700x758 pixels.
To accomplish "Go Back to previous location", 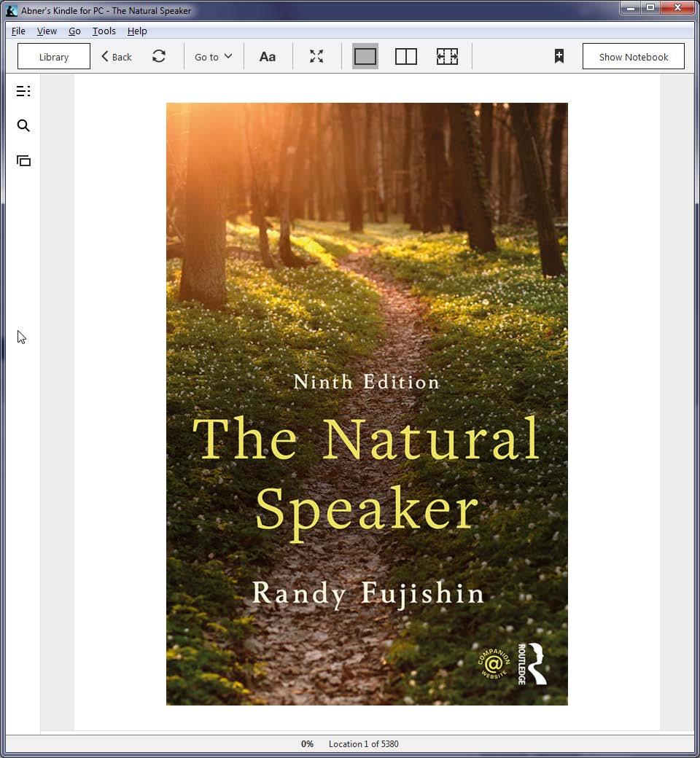I will pyautogui.click(x=117, y=57).
